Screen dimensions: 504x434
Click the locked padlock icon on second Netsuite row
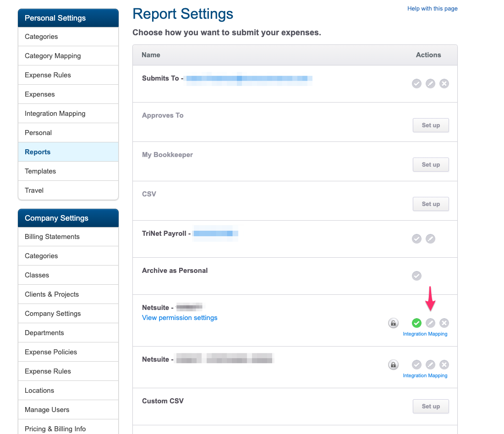[393, 365]
